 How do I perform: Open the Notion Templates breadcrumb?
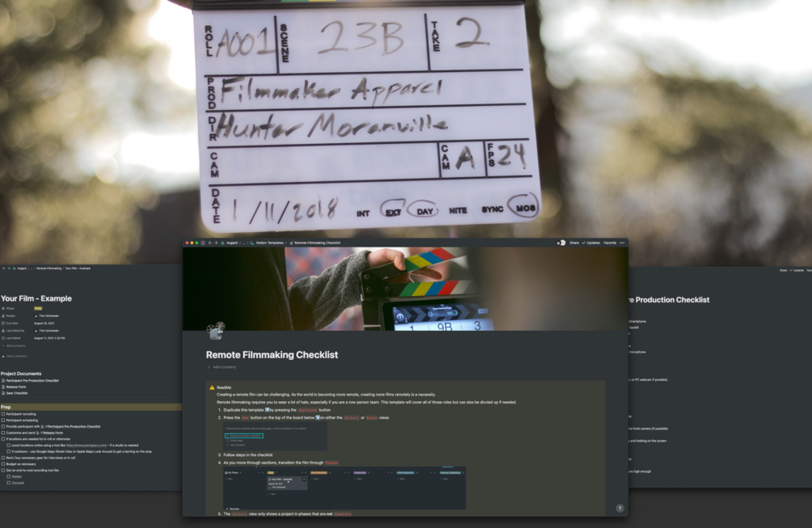point(270,243)
